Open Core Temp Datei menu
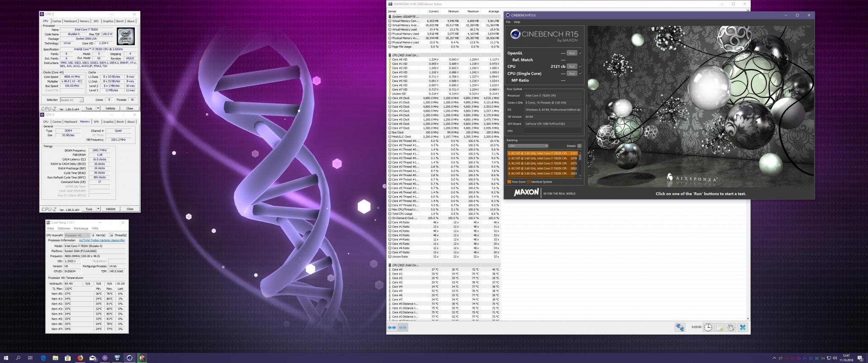 [50, 228]
